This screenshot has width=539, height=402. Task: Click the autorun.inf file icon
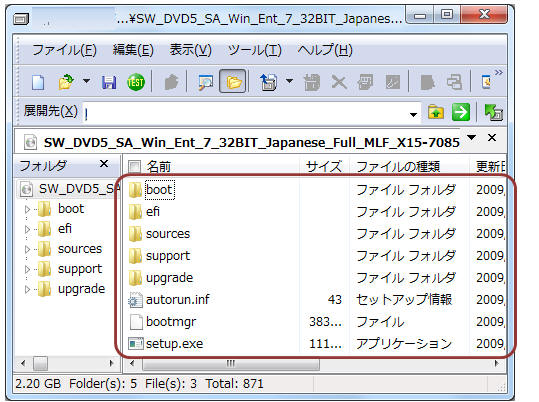coord(135,300)
